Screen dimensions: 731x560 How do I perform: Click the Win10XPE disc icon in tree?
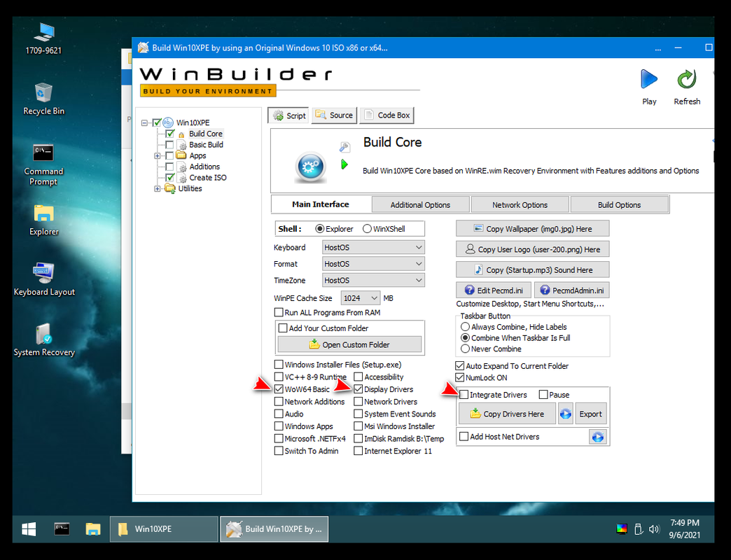tap(168, 122)
